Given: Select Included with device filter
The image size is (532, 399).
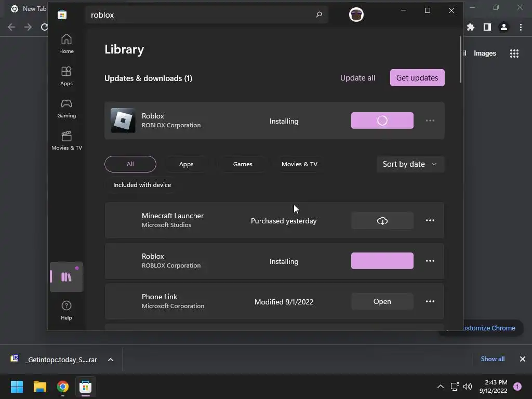Looking at the screenshot, I should click(x=142, y=185).
